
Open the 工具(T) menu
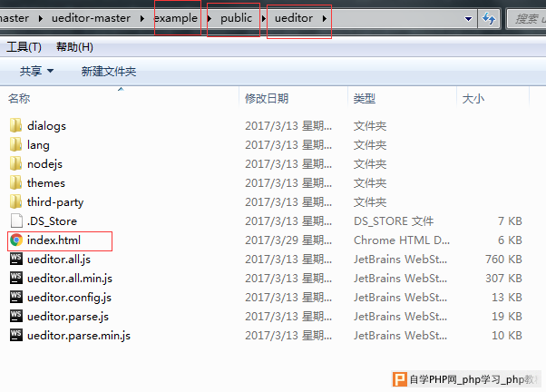click(24, 46)
